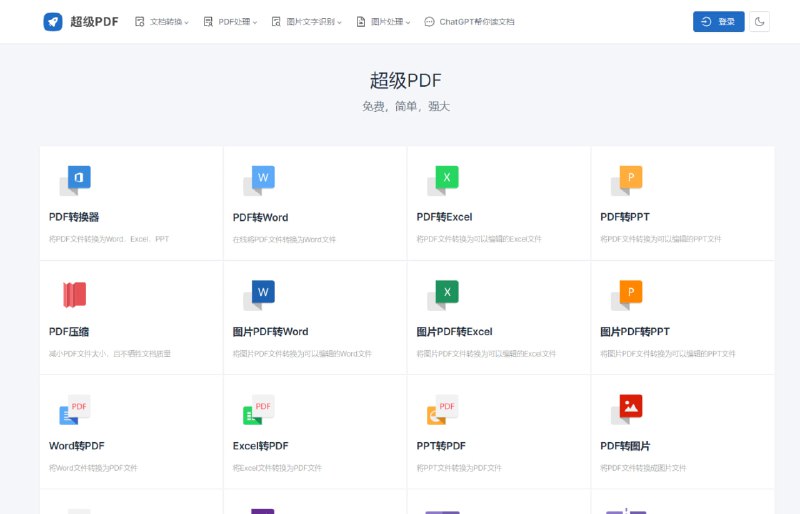Click the PDF转PPT orange P icon
Viewport: 800px width, 514px height.
click(x=627, y=180)
